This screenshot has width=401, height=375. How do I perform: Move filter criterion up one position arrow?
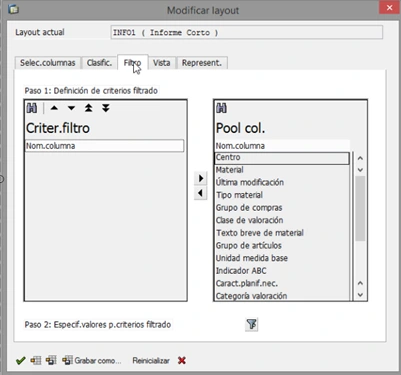tap(54, 108)
